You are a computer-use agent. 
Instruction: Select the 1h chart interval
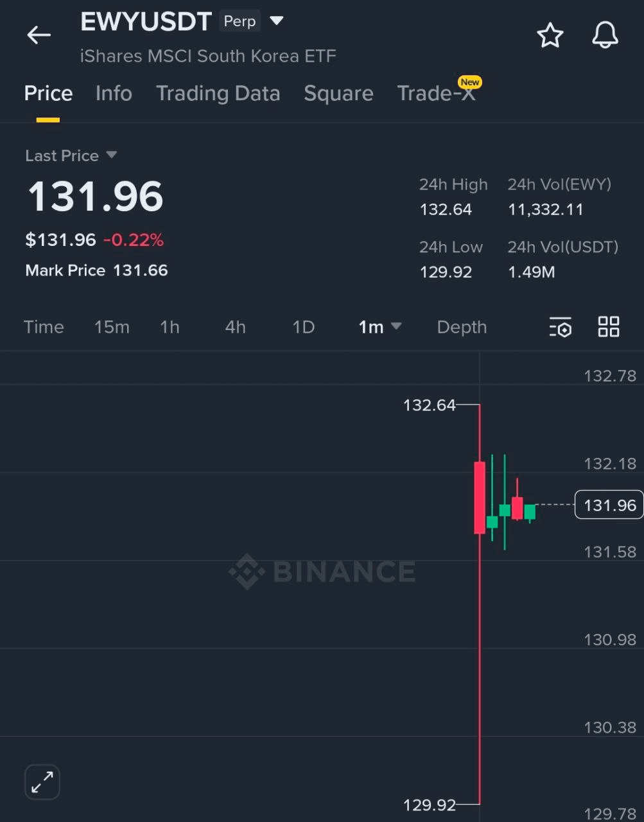tap(170, 327)
